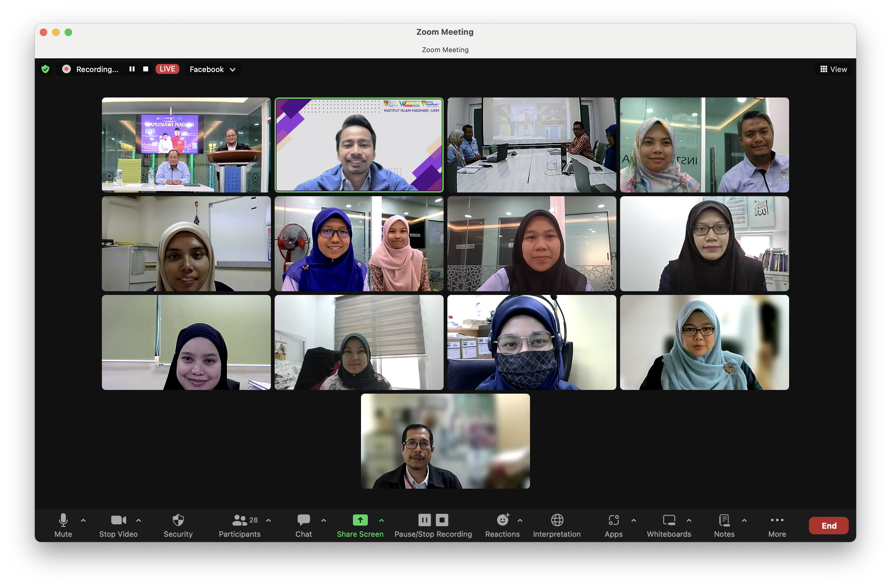Image resolution: width=891 pixels, height=588 pixels.
Task: Open the View layout menu
Action: [x=834, y=69]
